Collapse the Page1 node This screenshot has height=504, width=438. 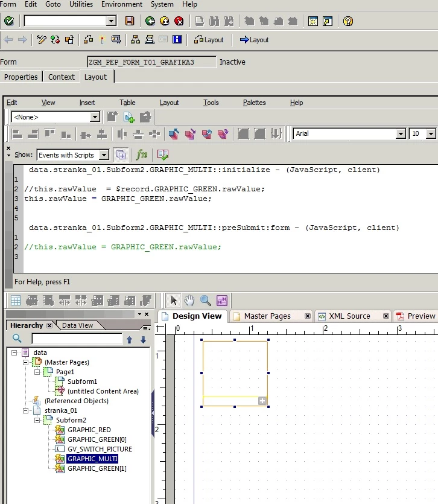[x=37, y=372]
